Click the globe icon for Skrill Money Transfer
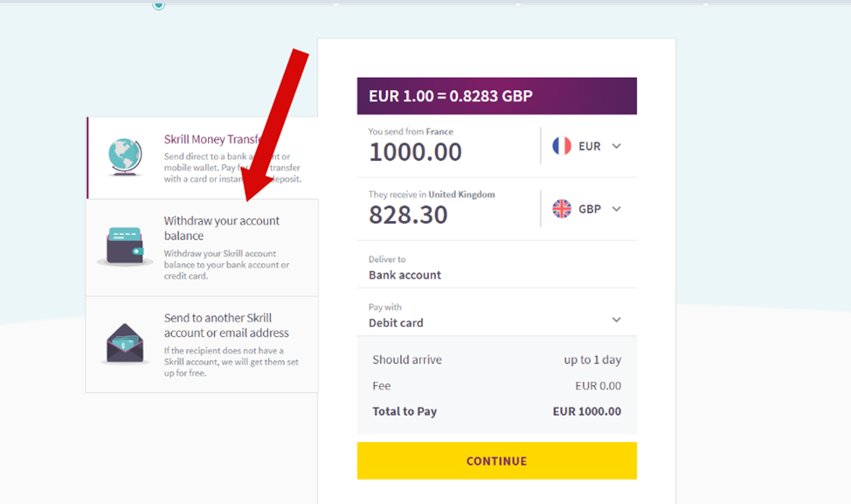 tap(124, 157)
